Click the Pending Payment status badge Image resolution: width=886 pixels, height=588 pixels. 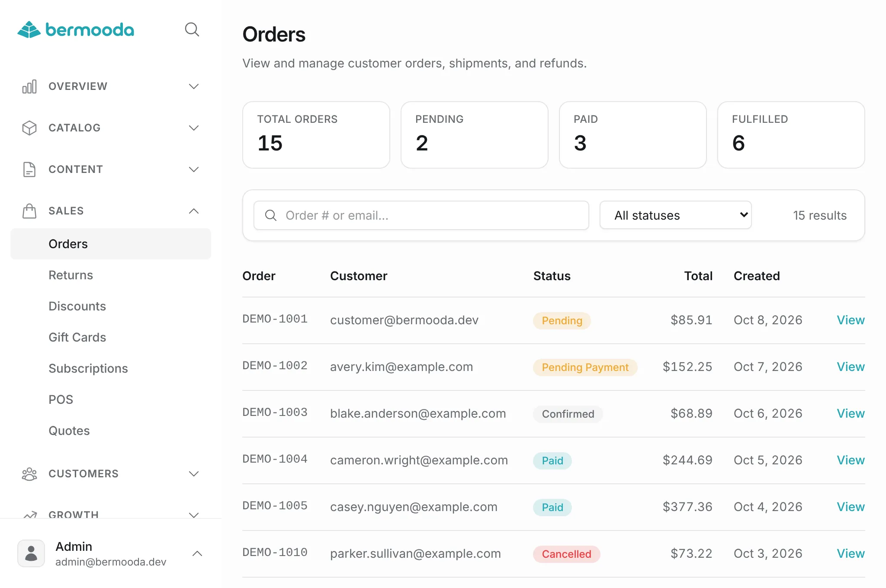click(585, 367)
